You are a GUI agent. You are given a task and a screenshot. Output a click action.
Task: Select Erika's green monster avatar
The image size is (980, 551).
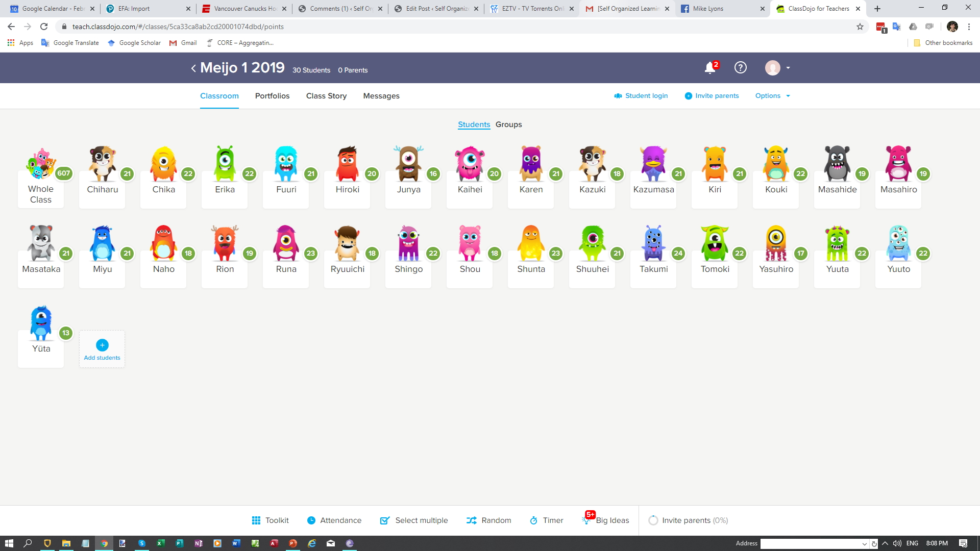coord(225,164)
